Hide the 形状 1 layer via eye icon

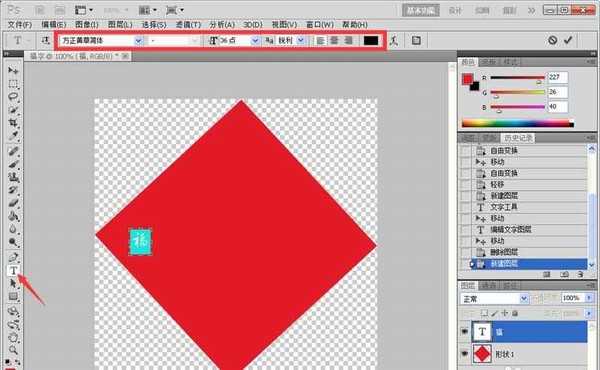tap(465, 354)
